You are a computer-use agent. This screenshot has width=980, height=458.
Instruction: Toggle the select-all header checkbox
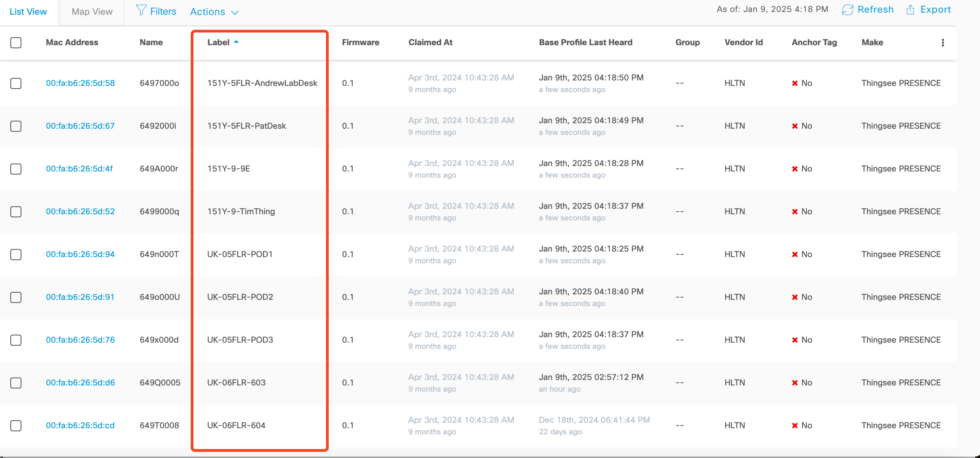click(16, 42)
